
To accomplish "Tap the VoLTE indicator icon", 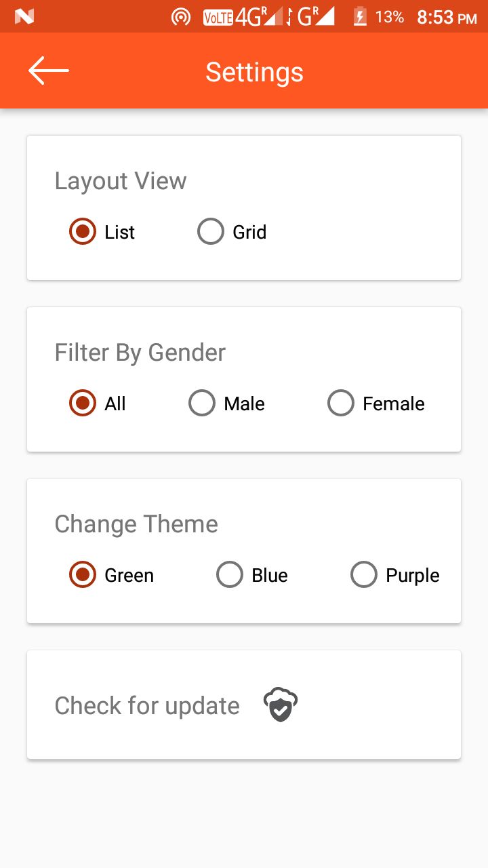I will (218, 18).
